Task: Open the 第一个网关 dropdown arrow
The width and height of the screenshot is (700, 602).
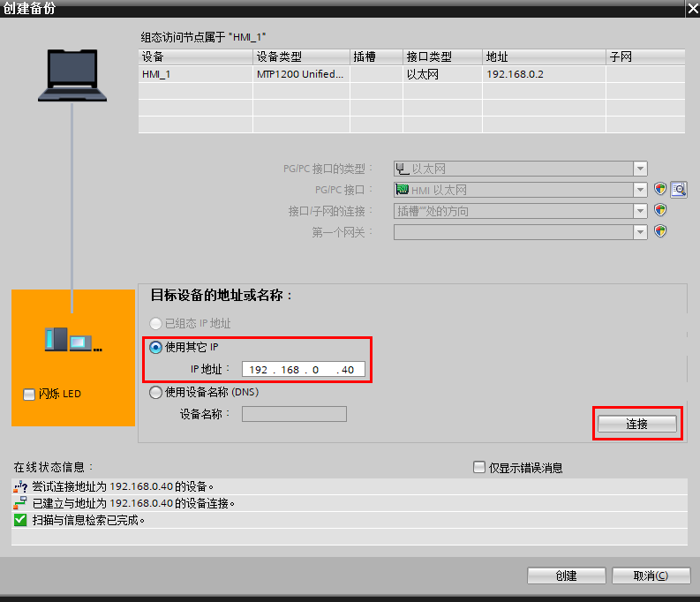Action: point(640,231)
